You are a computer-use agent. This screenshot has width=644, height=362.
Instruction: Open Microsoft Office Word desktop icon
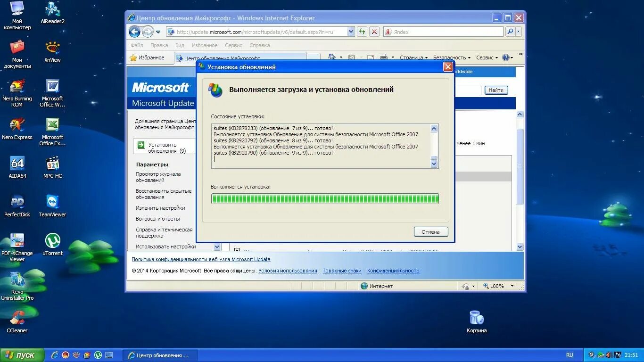pos(53,93)
